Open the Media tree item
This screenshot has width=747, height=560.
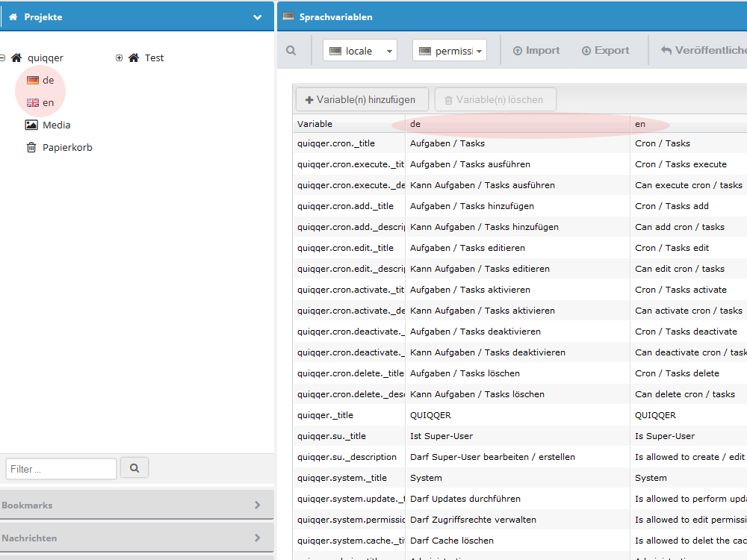57,125
